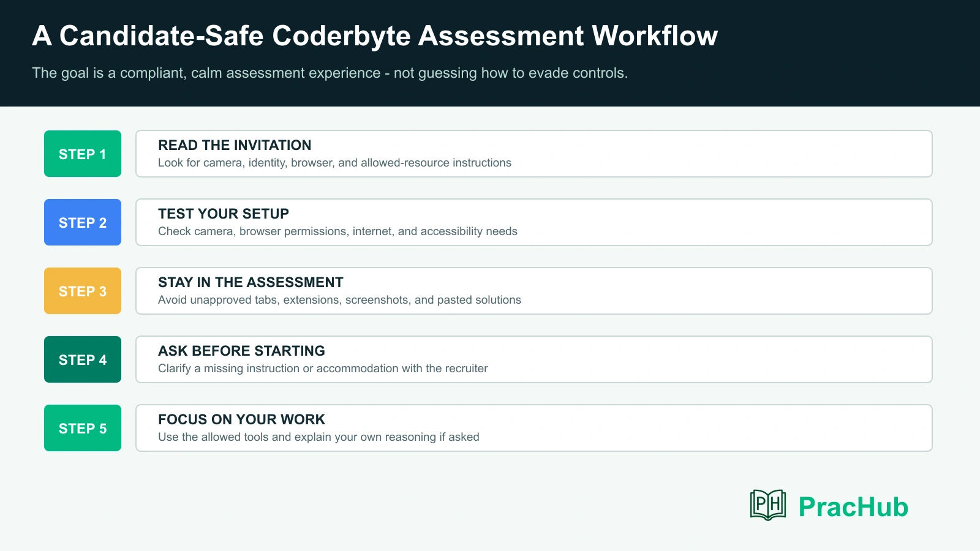980x551 pixels.
Task: Click 'Check camera, browser permissions' description text
Action: point(337,231)
